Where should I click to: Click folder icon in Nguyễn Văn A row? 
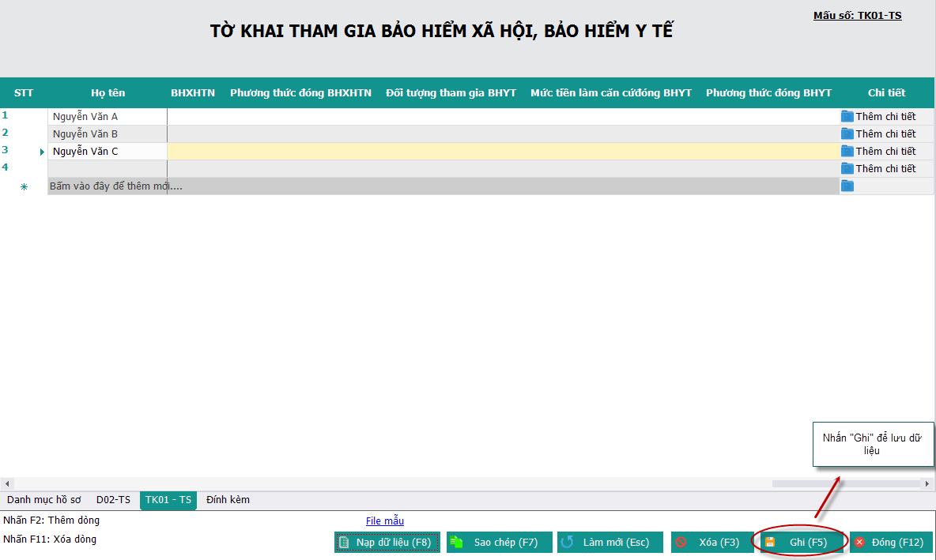point(847,116)
